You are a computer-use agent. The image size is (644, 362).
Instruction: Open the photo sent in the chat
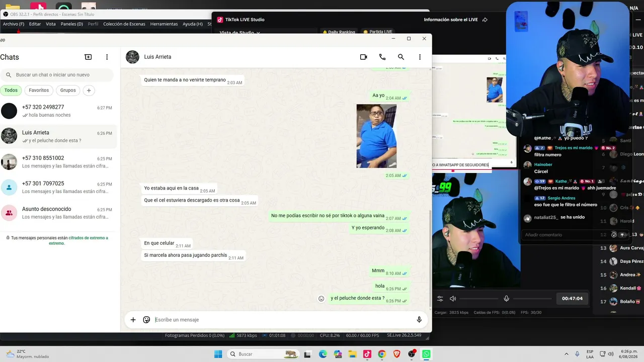point(376,136)
